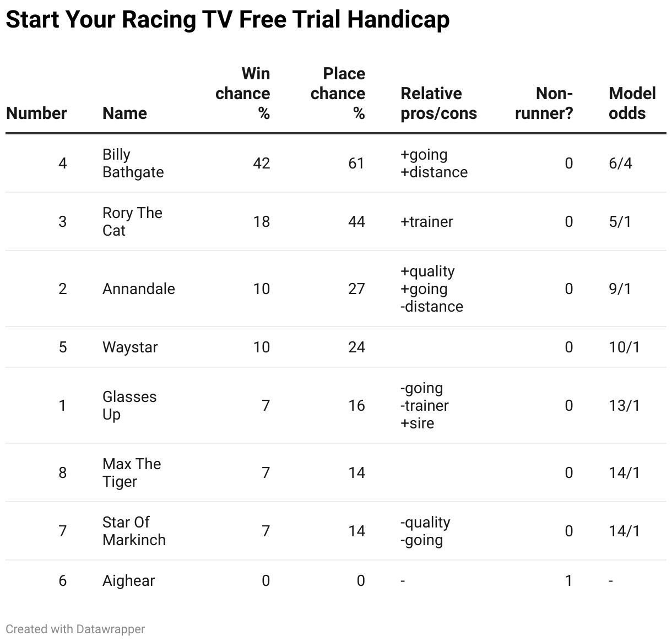Select the Star Of Markinch name cell

134,531
